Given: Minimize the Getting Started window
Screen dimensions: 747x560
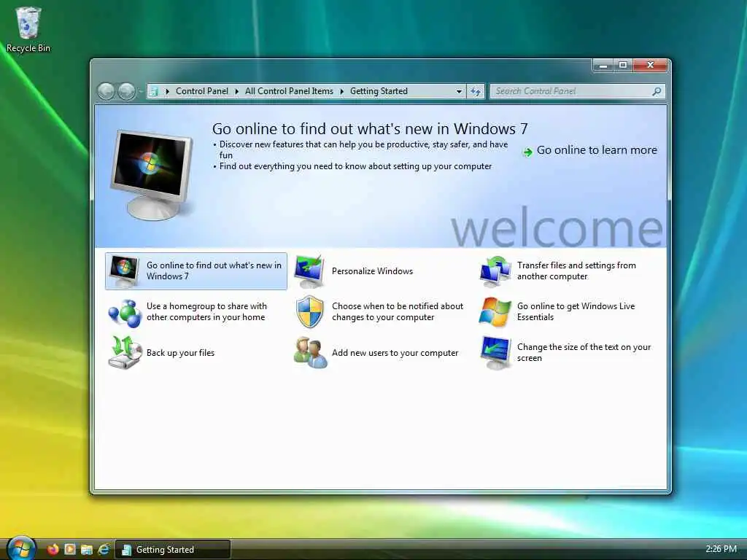Looking at the screenshot, I should click(603, 65).
